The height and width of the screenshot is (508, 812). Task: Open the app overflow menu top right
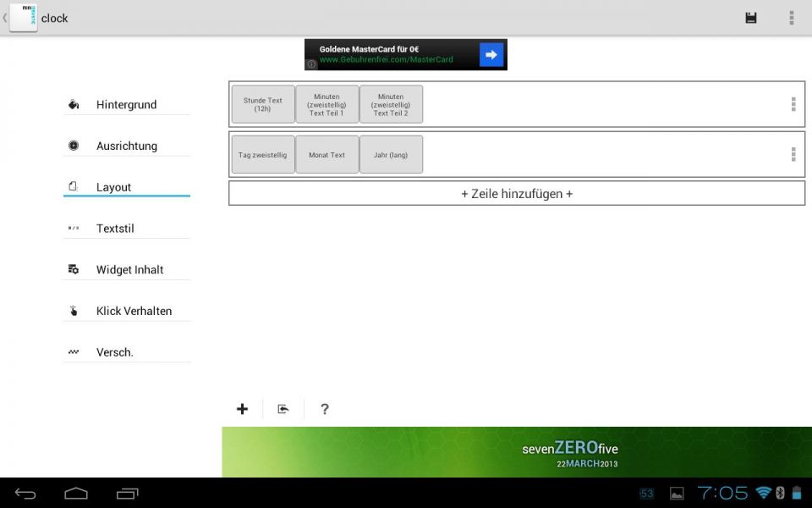click(x=792, y=16)
